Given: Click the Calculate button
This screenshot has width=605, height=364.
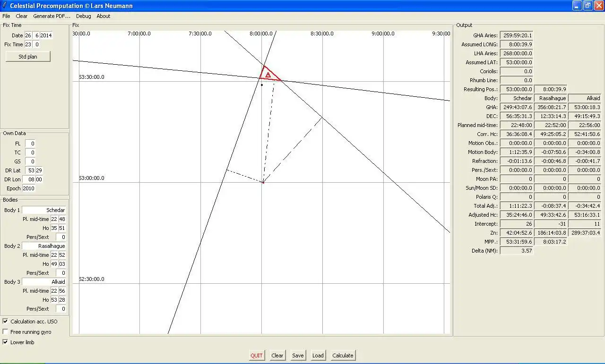Looking at the screenshot, I should [343, 356].
